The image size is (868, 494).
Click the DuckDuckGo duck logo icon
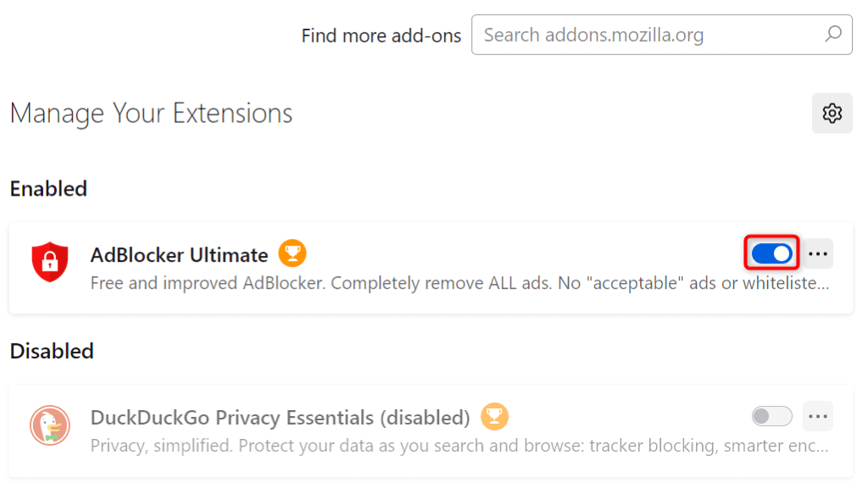click(49, 425)
